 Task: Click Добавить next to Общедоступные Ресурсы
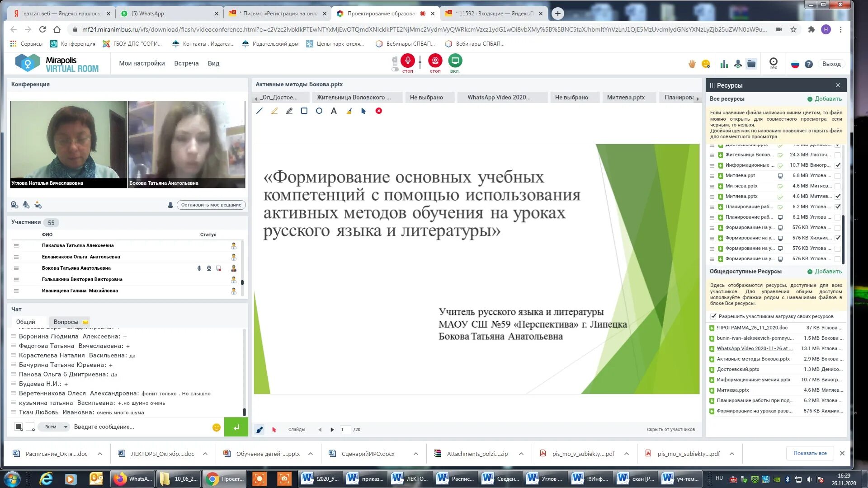coord(825,272)
